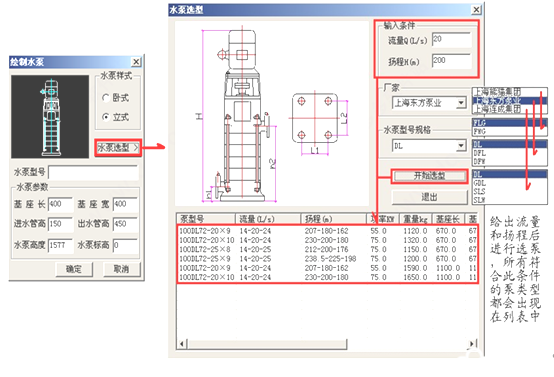Click the 取消 button in 绘制水泵 dialog

pos(121,269)
